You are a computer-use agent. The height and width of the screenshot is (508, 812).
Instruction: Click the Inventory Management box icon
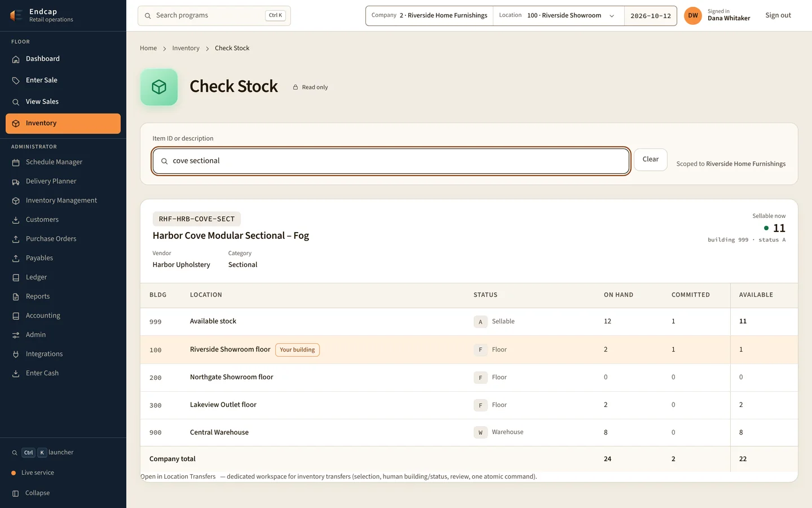(16, 201)
